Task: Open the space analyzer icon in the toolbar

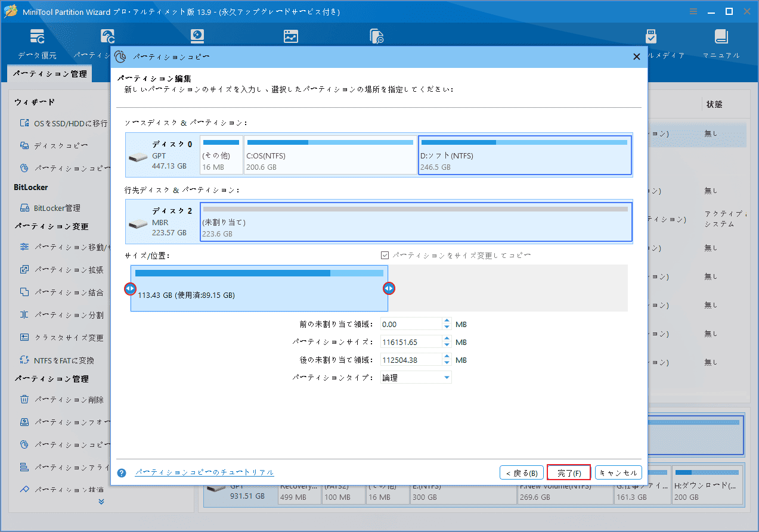Action: pyautogui.click(x=291, y=37)
